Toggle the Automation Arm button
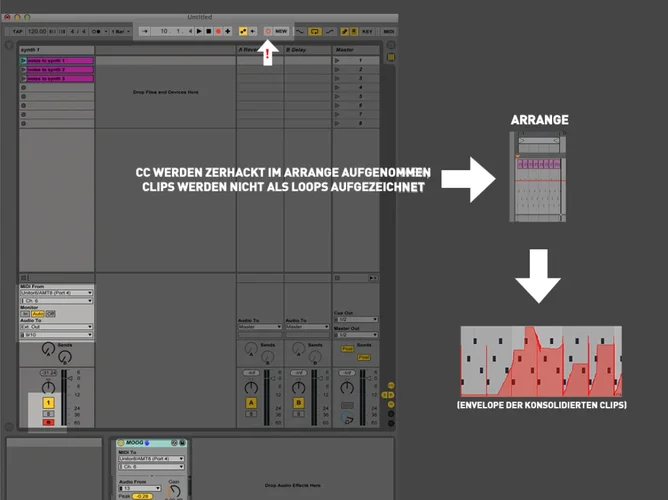668x500 pixels. tap(243, 31)
